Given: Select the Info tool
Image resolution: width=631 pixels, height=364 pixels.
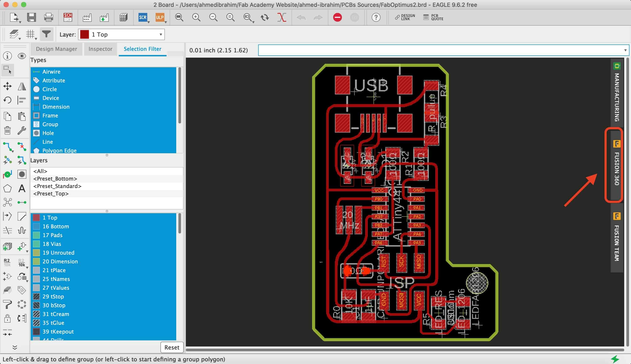Looking at the screenshot, I should coord(7,56).
